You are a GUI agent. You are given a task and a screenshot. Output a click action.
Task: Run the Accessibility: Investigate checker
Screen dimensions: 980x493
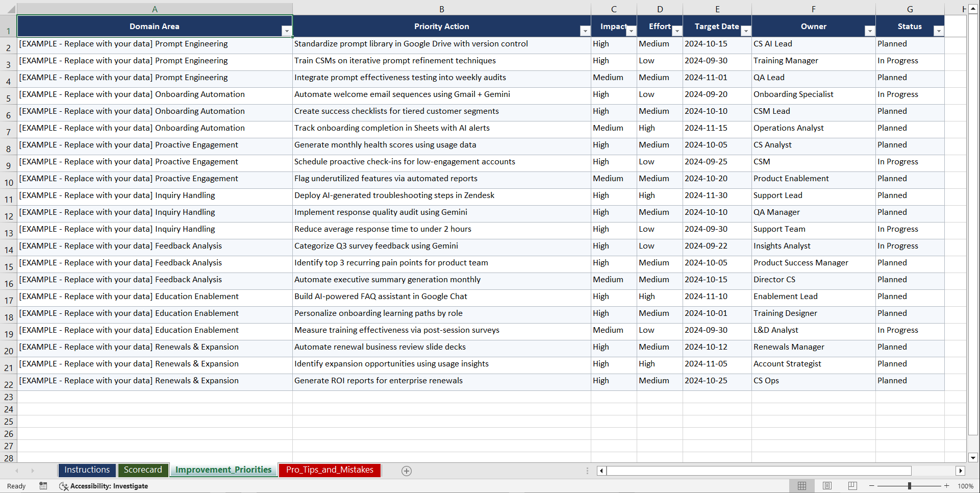click(x=104, y=486)
